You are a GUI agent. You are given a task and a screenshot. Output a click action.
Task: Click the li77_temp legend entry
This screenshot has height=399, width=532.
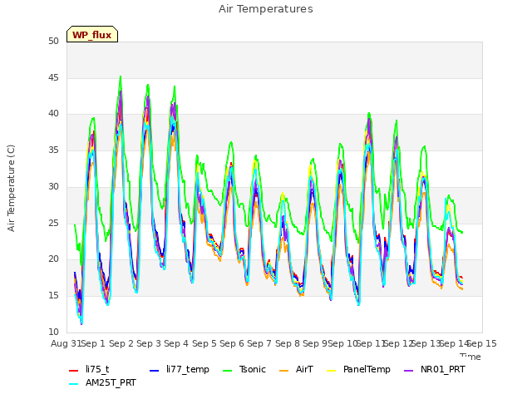[x=180, y=369]
